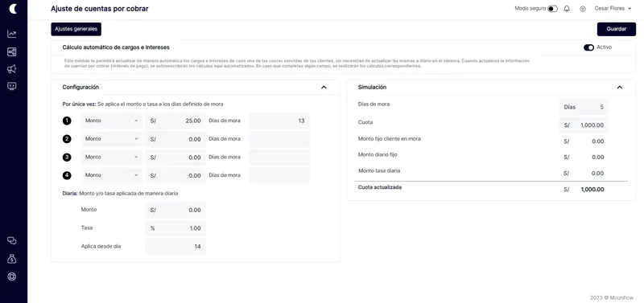Open the Monto dropdown in row 4

point(112,175)
